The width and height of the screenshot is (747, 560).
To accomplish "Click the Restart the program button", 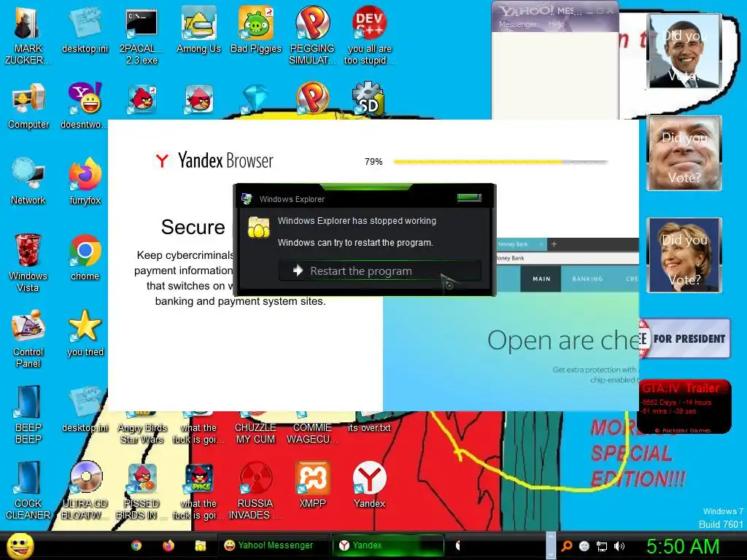I will (x=379, y=271).
